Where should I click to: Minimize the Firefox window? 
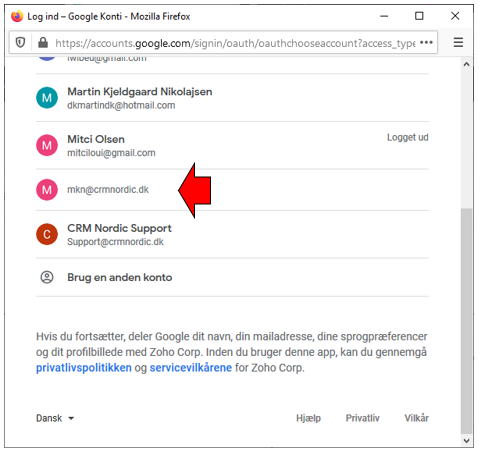tap(384, 16)
